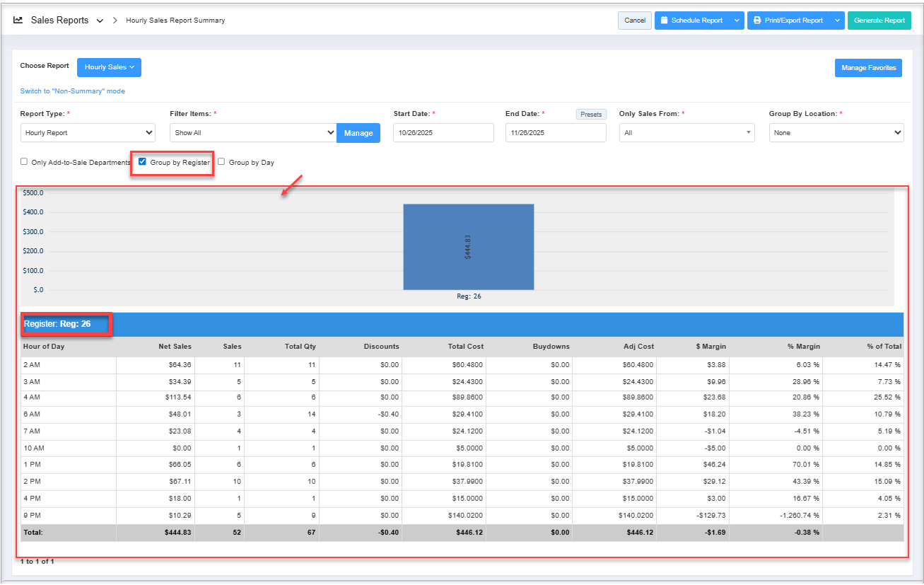Click the Presets button for End Date
924x585 pixels.
coord(590,115)
